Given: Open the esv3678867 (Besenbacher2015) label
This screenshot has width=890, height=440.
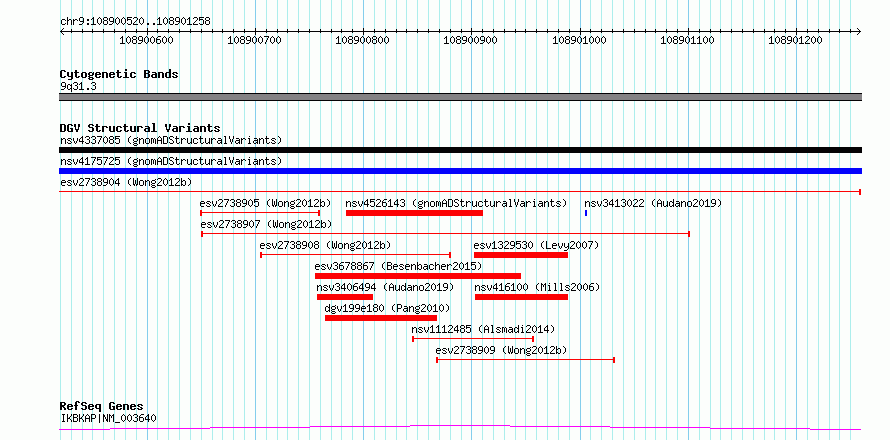Looking at the screenshot, I should pyautogui.click(x=398, y=266).
